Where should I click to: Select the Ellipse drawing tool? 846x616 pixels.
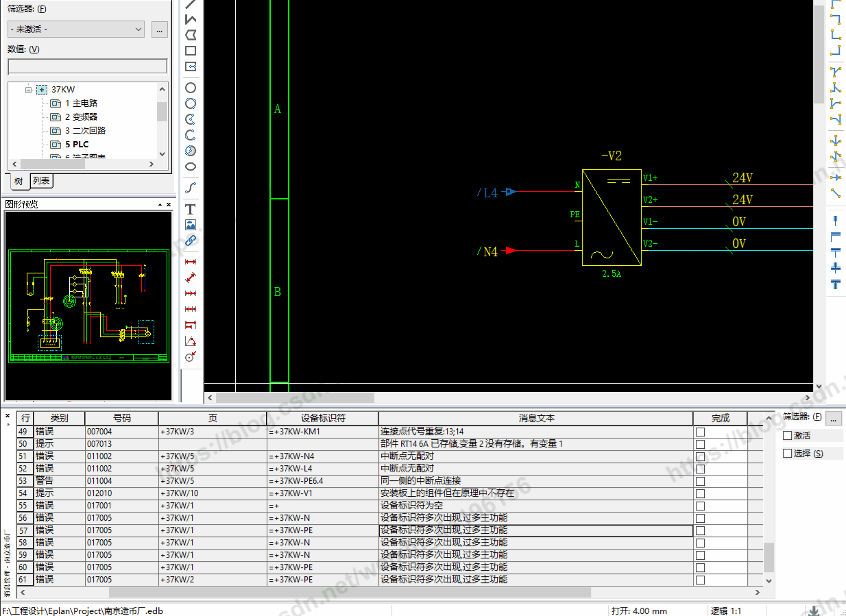[191, 167]
